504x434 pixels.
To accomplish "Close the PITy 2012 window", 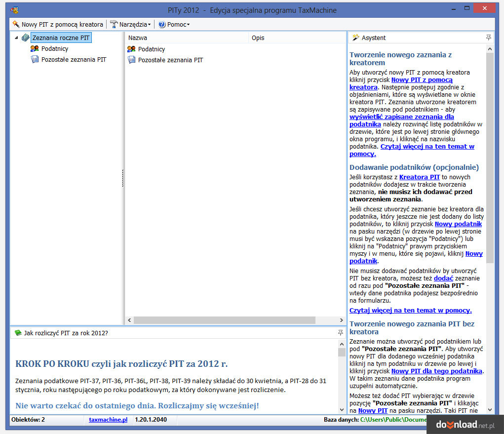I will 485,8.
